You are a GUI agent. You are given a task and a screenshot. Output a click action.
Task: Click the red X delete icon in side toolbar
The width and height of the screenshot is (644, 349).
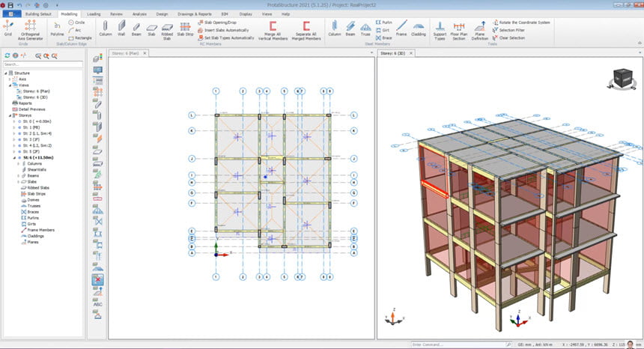coord(97,280)
